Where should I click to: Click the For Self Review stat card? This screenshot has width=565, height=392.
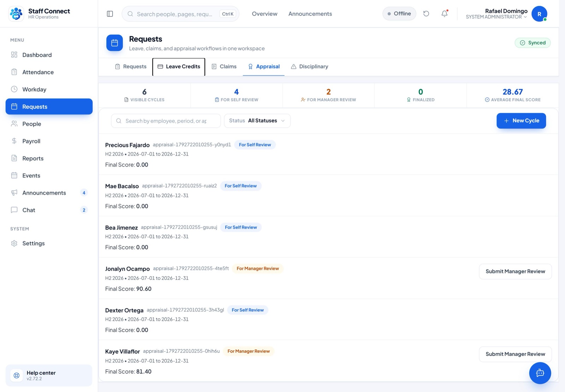click(x=236, y=95)
